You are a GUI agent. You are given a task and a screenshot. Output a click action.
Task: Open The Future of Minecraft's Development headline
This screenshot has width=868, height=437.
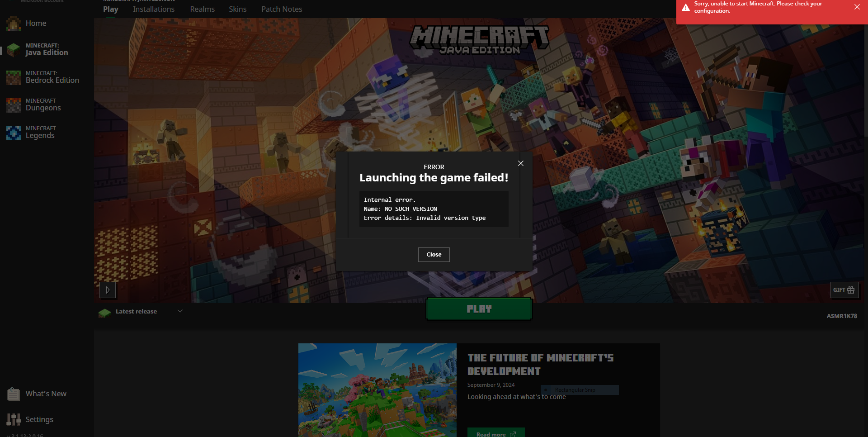coord(541,365)
